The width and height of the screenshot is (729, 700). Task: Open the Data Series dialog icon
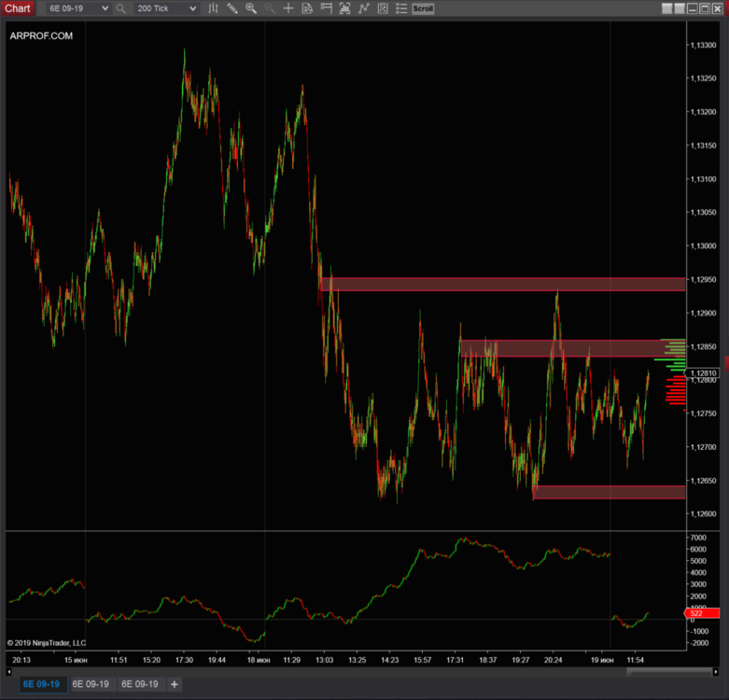(x=345, y=8)
